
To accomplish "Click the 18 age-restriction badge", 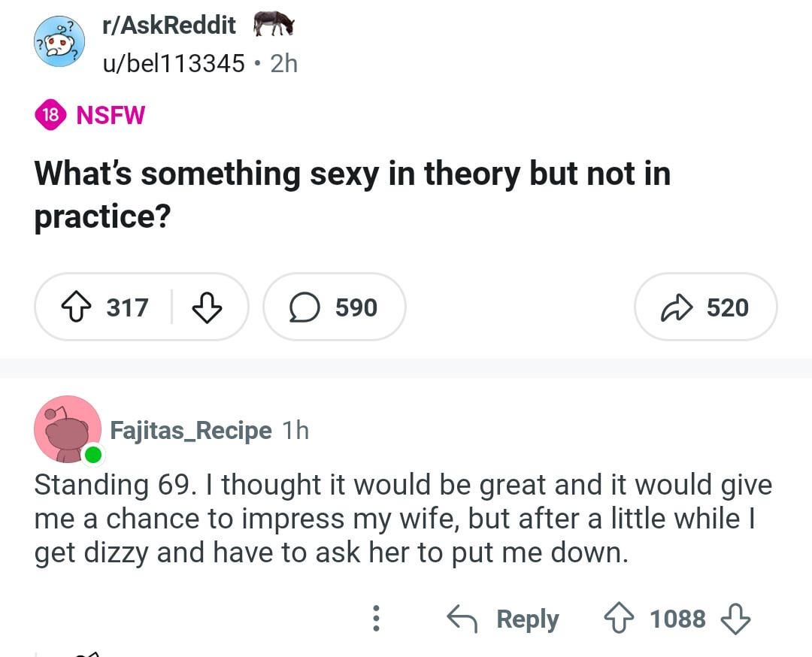I will (50, 116).
